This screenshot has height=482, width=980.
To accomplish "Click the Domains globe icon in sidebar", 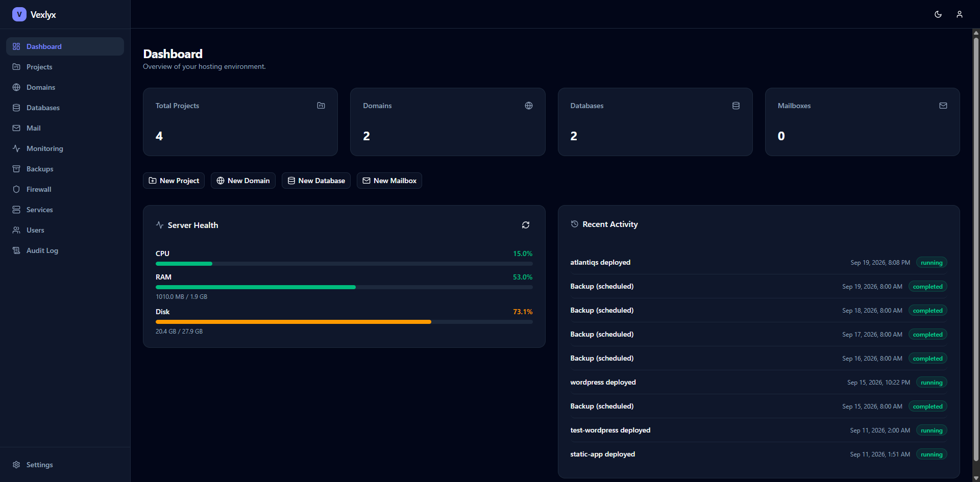I will 16,87.
